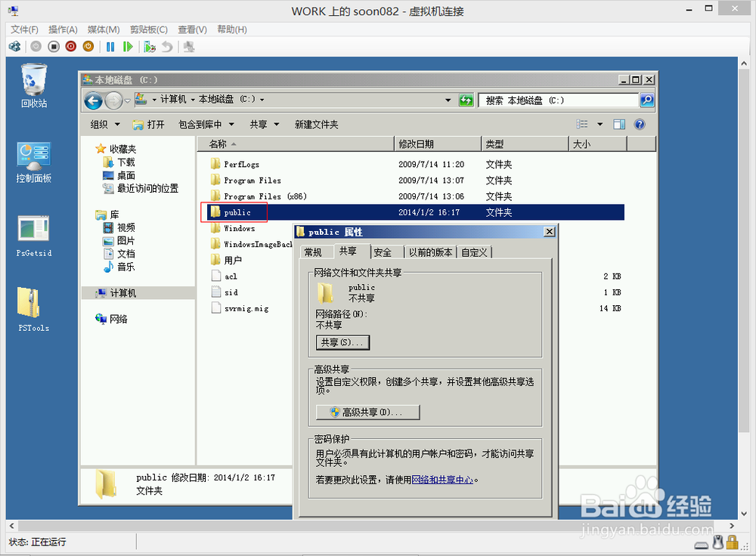Image resolution: width=756 pixels, height=556 pixels.
Task: Open the recent pages dropdown arrow
Action: (x=128, y=100)
